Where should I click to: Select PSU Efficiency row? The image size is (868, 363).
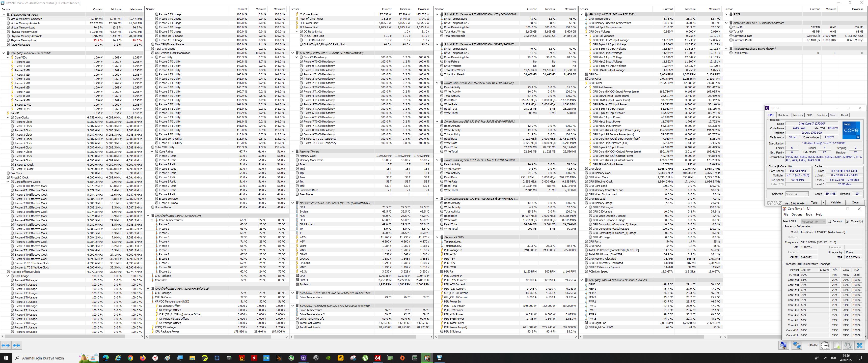pyautogui.click(x=506, y=332)
